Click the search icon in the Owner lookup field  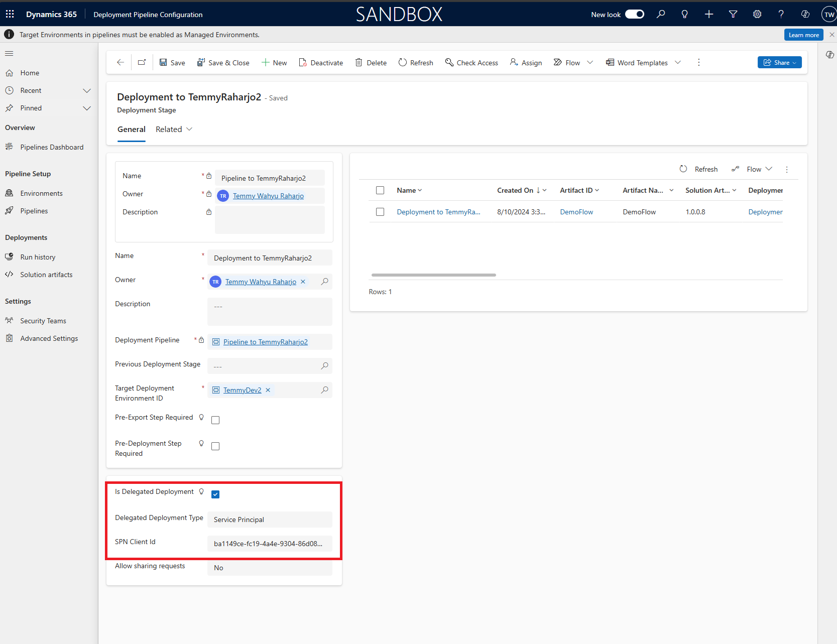[325, 282]
